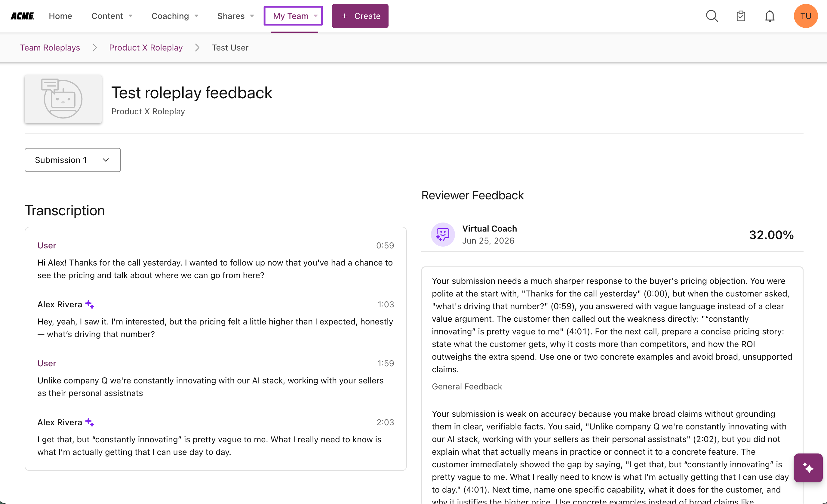
Task: Click Alex Rivera name at 1:03
Action: coord(60,304)
